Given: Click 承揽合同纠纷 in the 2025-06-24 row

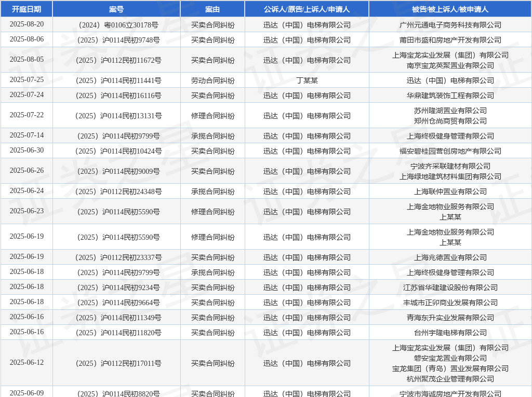Looking at the screenshot, I should click(x=212, y=192).
